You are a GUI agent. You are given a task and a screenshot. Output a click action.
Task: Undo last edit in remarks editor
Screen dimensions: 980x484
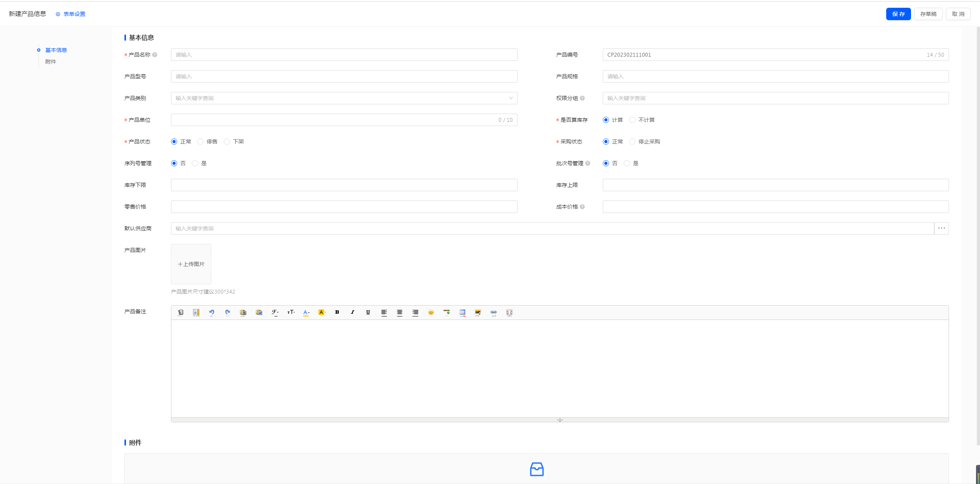click(x=212, y=312)
